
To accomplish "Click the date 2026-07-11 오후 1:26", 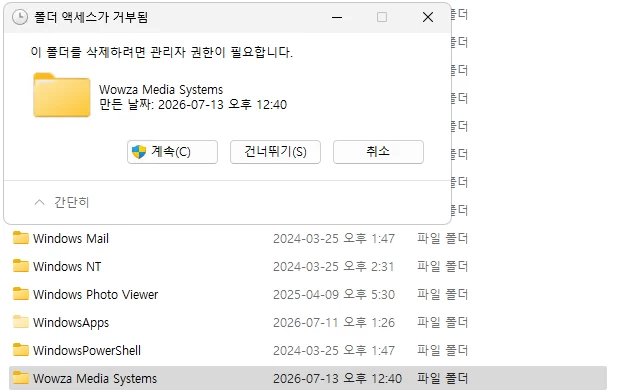I will tap(334, 323).
